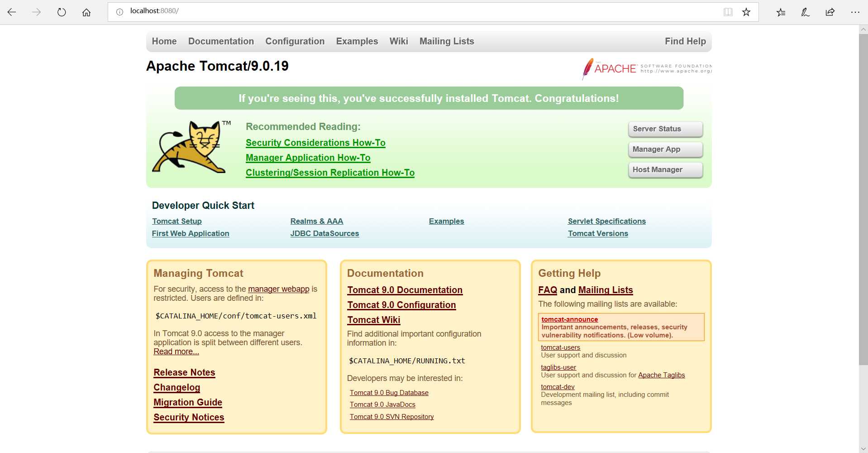Viewport: 868px width, 453px height.
Task: Click the scrollbar up arrow
Action: coord(863,29)
